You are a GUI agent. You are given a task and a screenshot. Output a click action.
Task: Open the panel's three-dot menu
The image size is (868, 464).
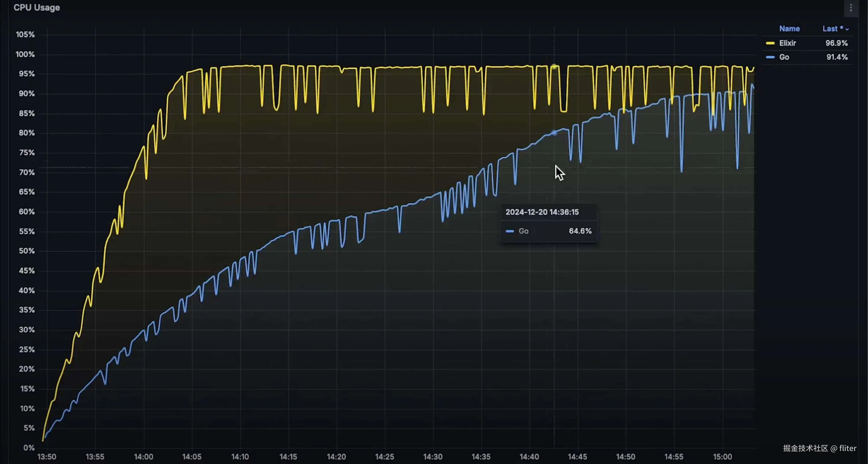click(x=851, y=8)
